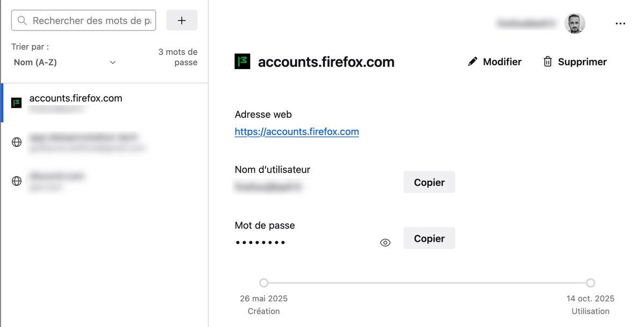The image size is (644, 327).
Task: Click the masked password dots
Action: pyautogui.click(x=261, y=243)
